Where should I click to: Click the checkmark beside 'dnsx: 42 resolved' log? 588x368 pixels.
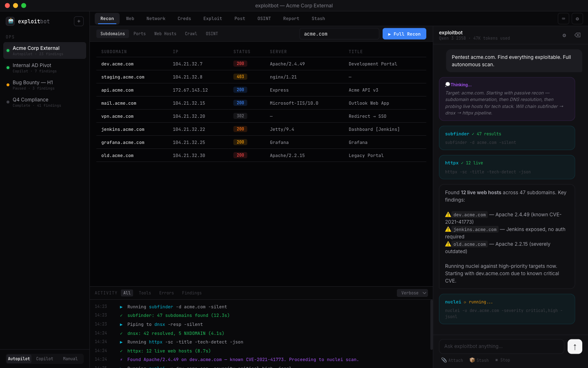pyautogui.click(x=121, y=333)
